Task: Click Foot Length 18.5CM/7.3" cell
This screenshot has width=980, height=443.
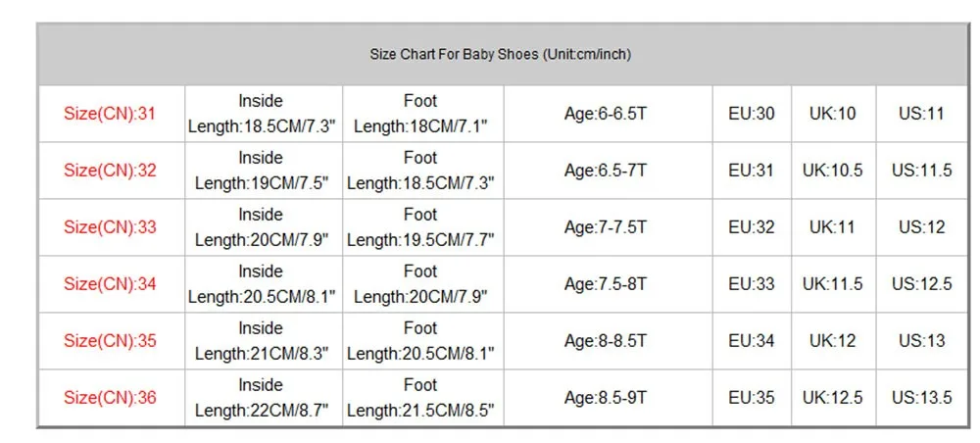Action: [423, 171]
